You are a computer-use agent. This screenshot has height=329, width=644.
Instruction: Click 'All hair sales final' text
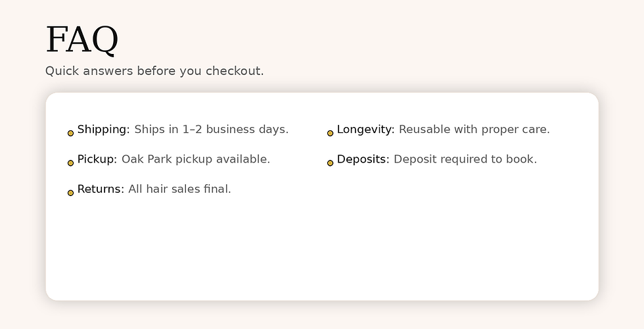179,190
